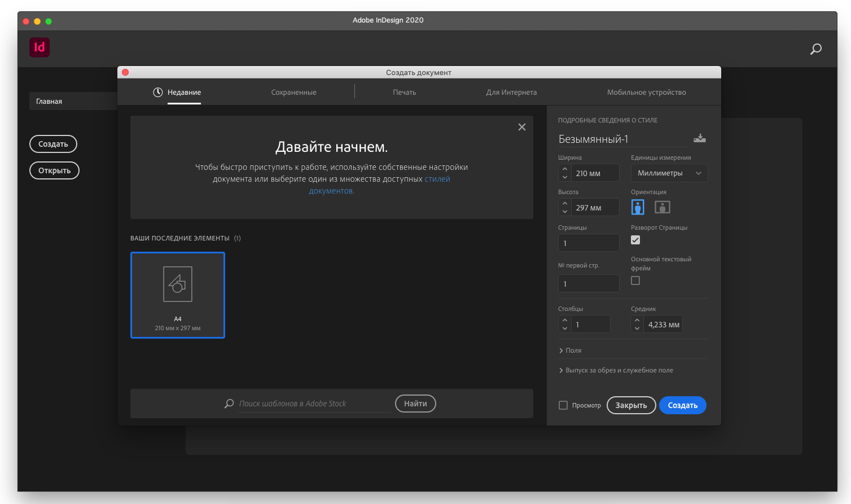Click the Adobe Stock search magnifier icon
The width and height of the screenshot is (851, 504).
[x=229, y=404]
